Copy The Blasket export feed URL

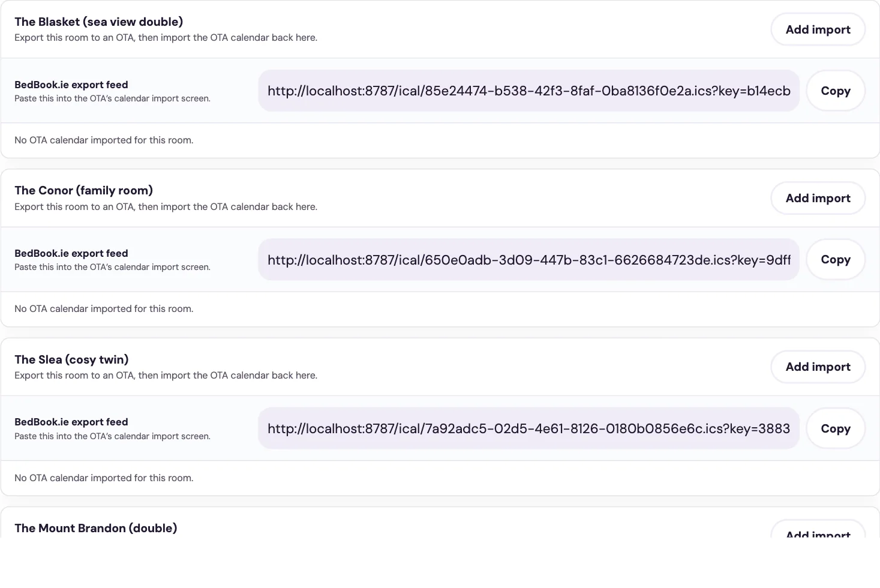[835, 91]
